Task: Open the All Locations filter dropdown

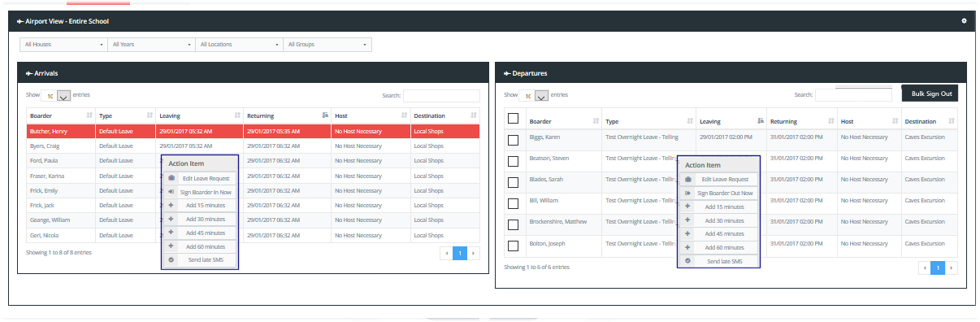Action: [x=239, y=44]
